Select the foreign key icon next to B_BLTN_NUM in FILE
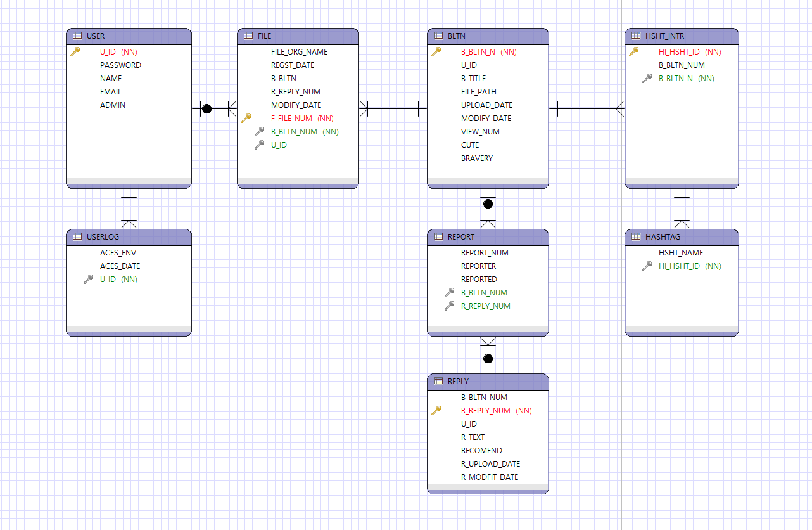 pyautogui.click(x=259, y=131)
